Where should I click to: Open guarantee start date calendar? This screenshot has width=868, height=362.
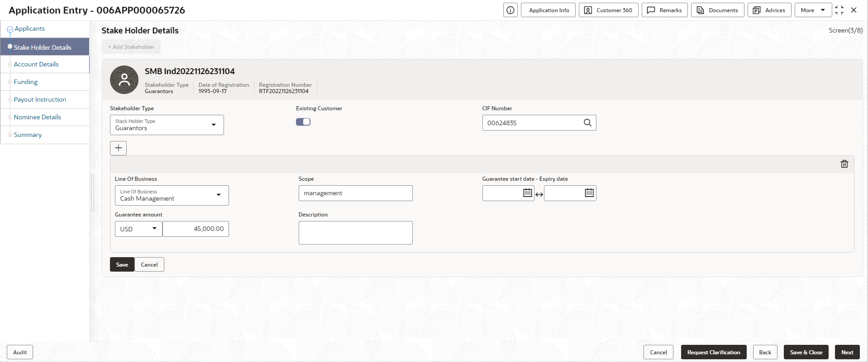pyautogui.click(x=527, y=193)
